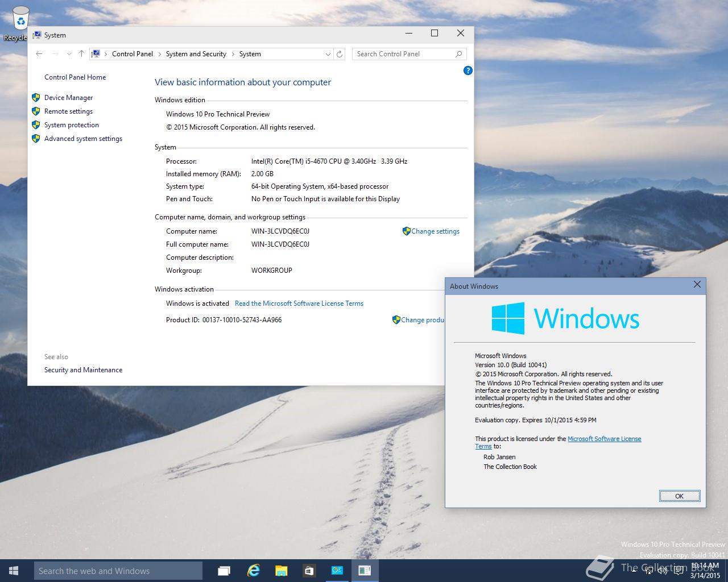Open the recent locations dropdown arrow
The image size is (728, 582).
pos(69,54)
